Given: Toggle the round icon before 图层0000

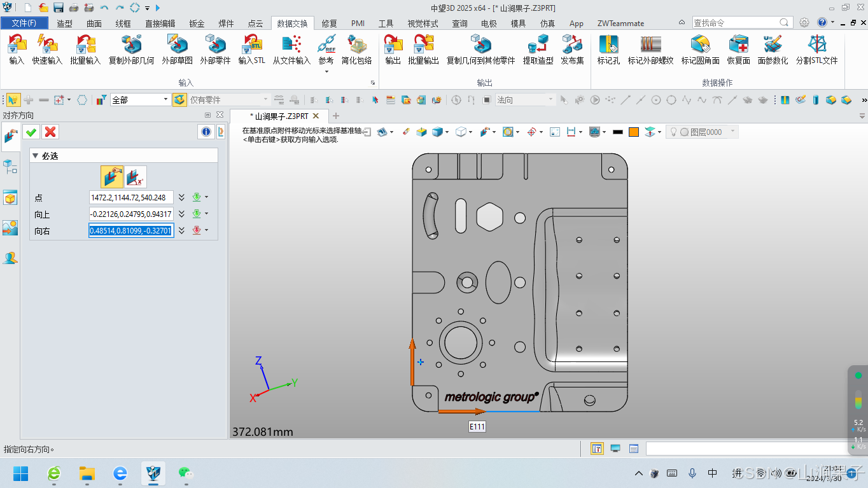Looking at the screenshot, I should (x=685, y=132).
